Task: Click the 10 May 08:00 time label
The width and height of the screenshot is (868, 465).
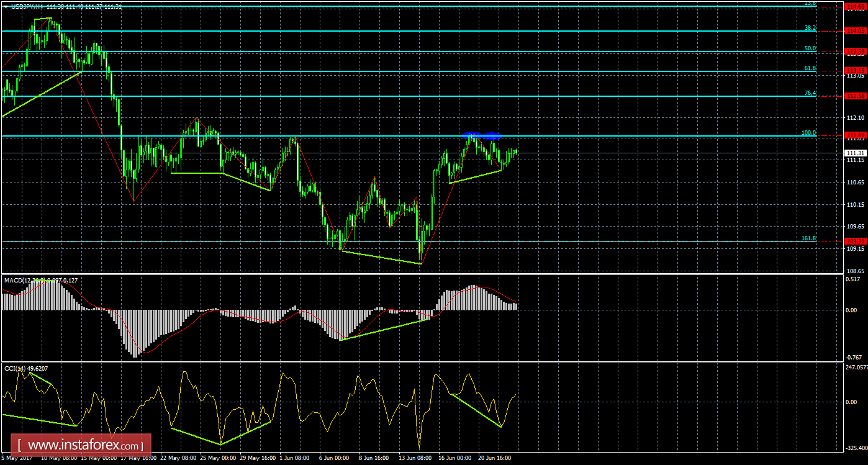Action: point(59,458)
